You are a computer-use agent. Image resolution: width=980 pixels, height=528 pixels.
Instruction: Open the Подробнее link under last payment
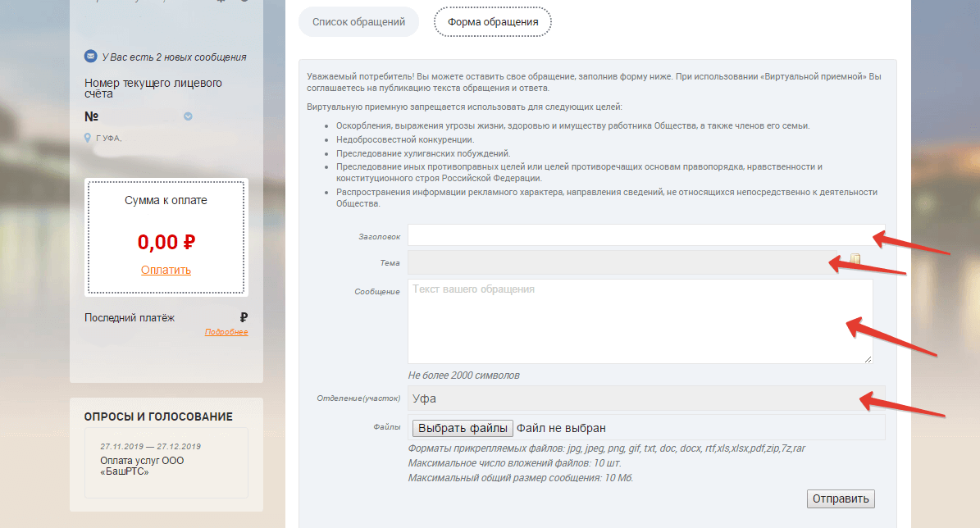[x=226, y=332]
